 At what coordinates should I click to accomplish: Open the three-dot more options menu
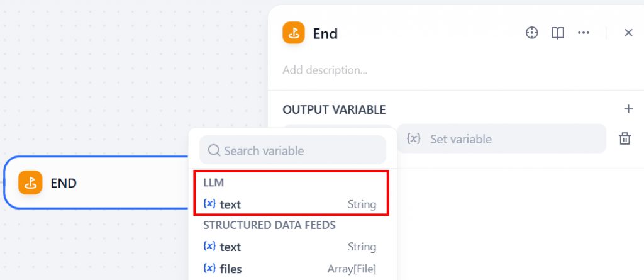(584, 33)
